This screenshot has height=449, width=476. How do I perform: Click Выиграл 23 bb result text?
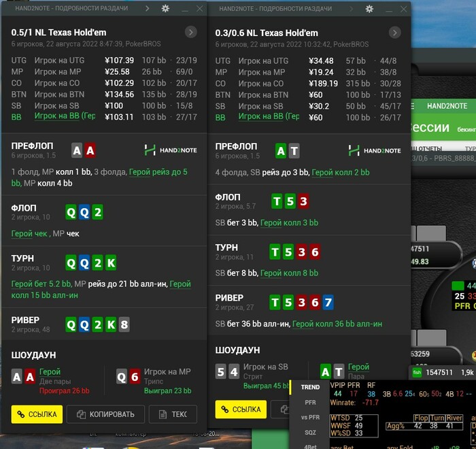[x=167, y=390]
